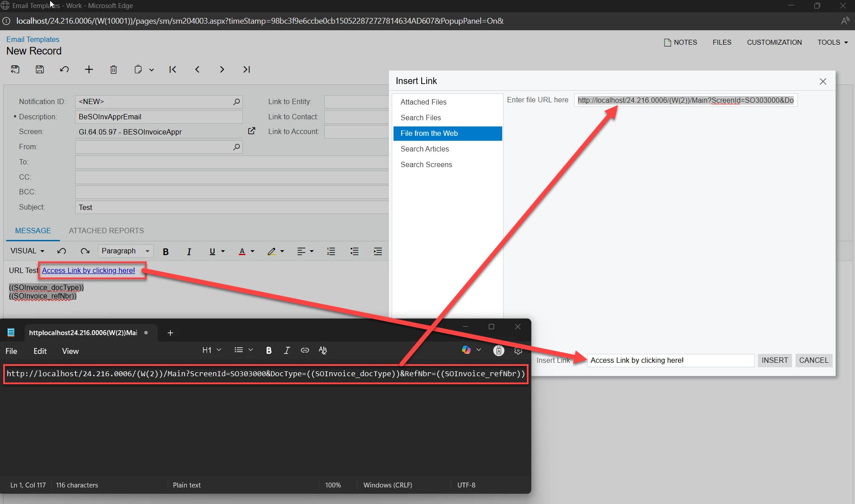Open NOTES from the top bar
The height and width of the screenshot is (504, 855).
[681, 42]
